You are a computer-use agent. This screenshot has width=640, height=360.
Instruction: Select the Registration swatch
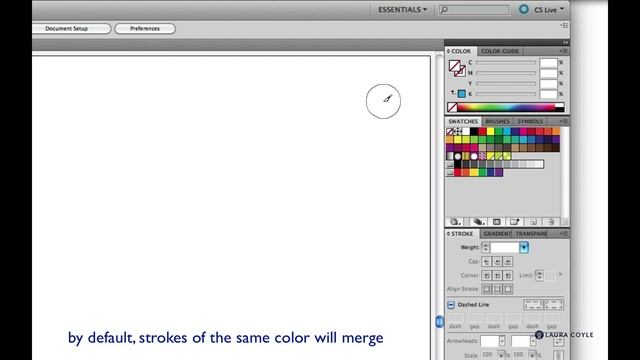click(x=458, y=131)
